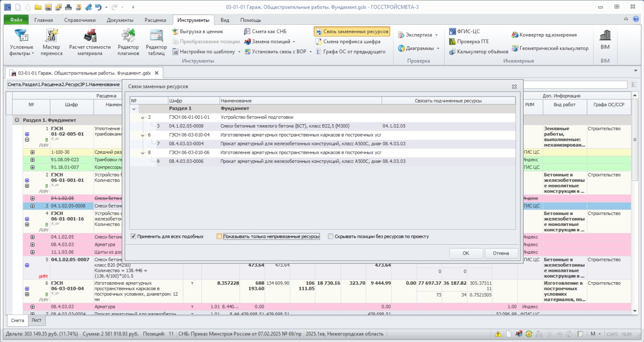Launch the Мастер переноса wizard
Screen dimensions: 644x342
coord(51,42)
